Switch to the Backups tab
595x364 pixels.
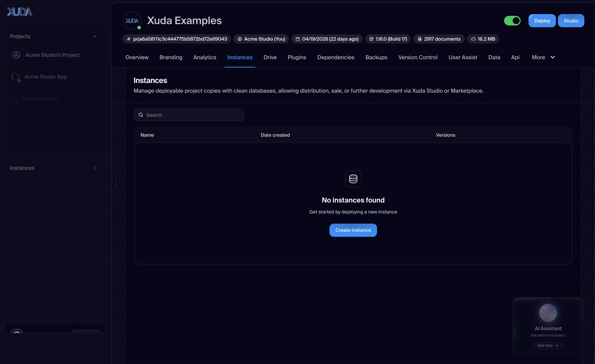tap(376, 57)
